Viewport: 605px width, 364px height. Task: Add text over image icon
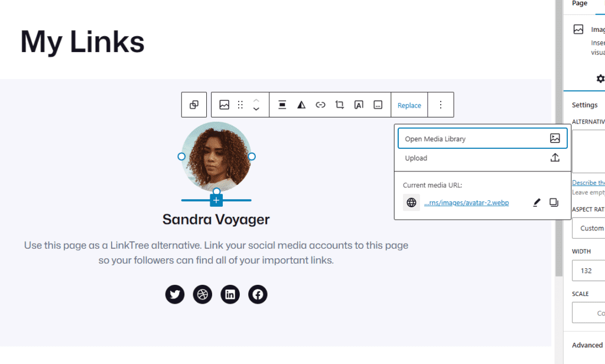click(x=359, y=105)
